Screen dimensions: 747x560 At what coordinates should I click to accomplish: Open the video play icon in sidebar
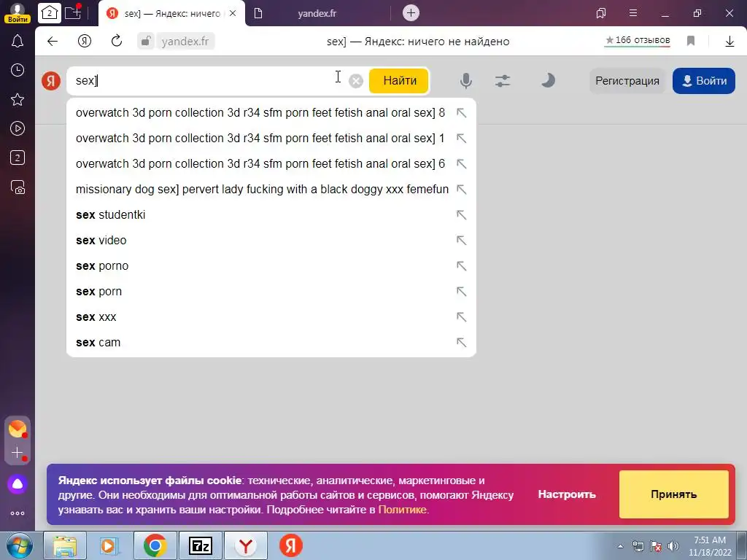18,128
